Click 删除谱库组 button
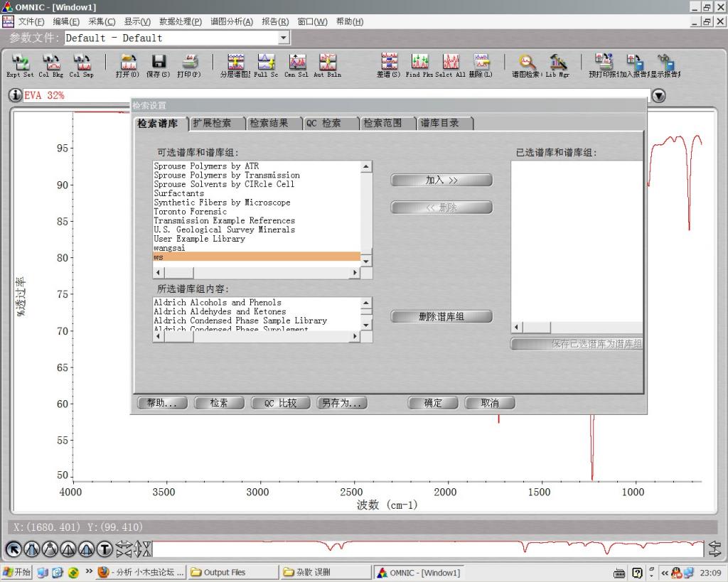The width and height of the screenshot is (728, 582). pos(441,316)
